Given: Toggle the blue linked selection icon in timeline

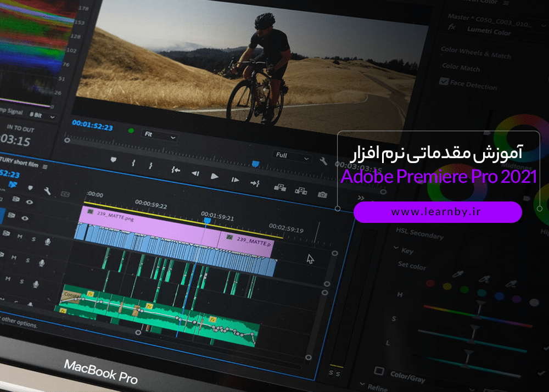Looking at the screenshot, I should (13, 184).
